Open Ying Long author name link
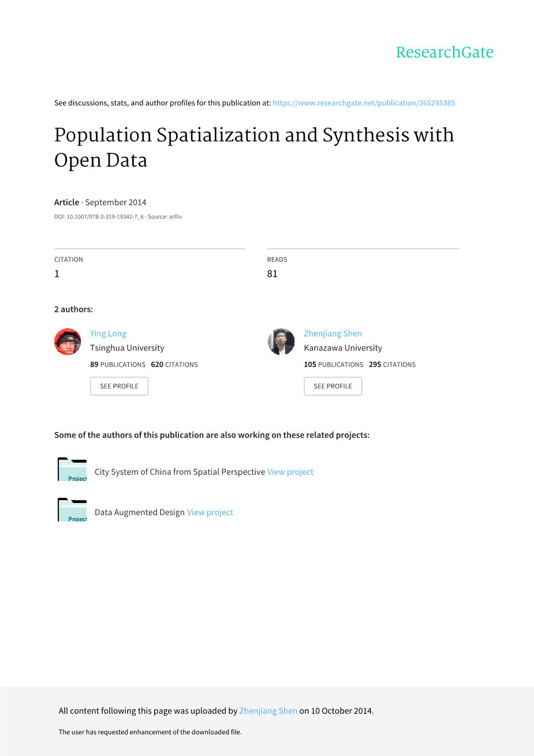Image resolution: width=534 pixels, height=756 pixels. tap(108, 333)
